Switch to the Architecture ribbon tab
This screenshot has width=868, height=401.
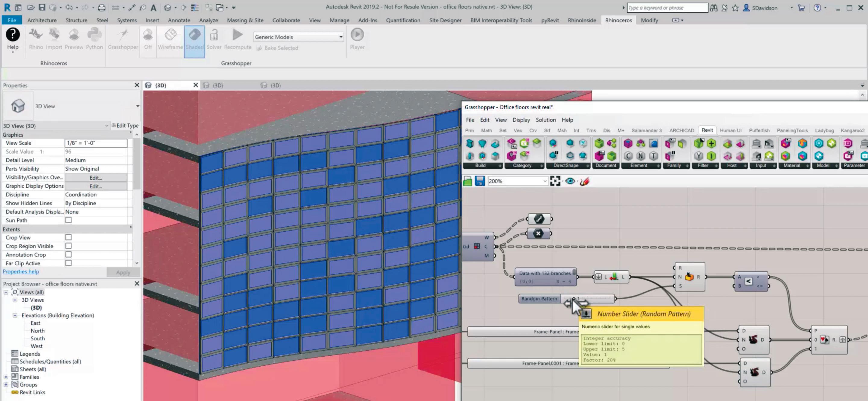click(x=42, y=20)
